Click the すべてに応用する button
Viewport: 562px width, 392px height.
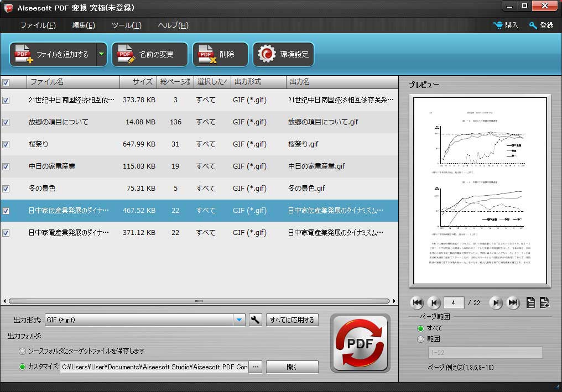[292, 320]
